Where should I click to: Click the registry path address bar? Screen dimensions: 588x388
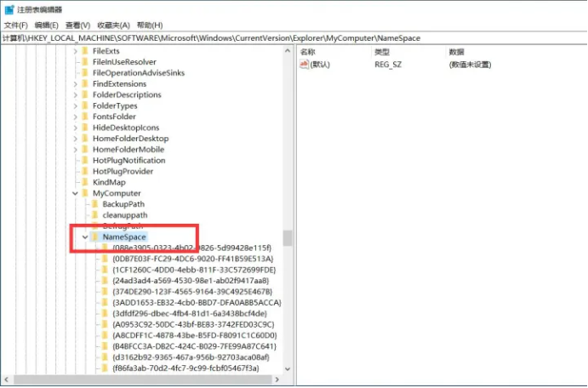click(294, 37)
